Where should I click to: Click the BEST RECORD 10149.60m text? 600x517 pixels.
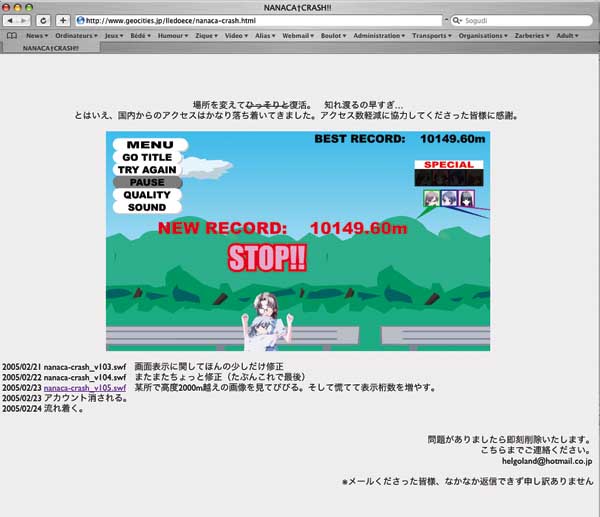(x=400, y=139)
